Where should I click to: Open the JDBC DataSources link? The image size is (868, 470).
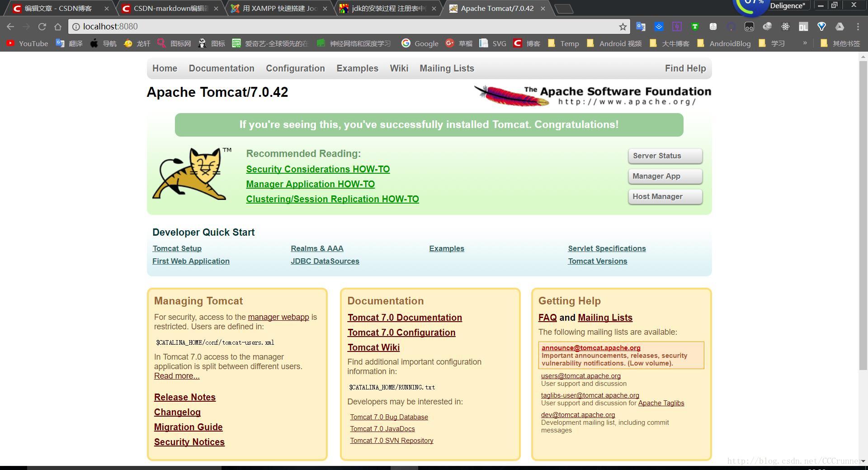click(x=325, y=261)
